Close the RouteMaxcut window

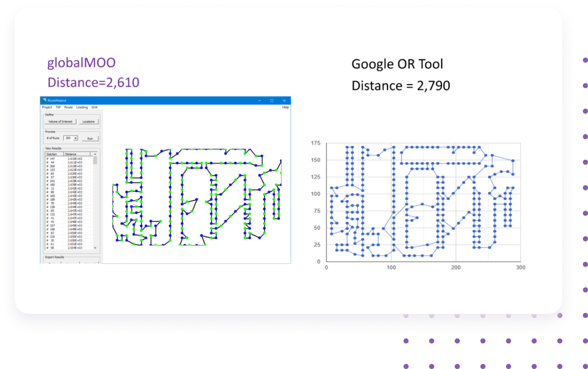click(284, 100)
